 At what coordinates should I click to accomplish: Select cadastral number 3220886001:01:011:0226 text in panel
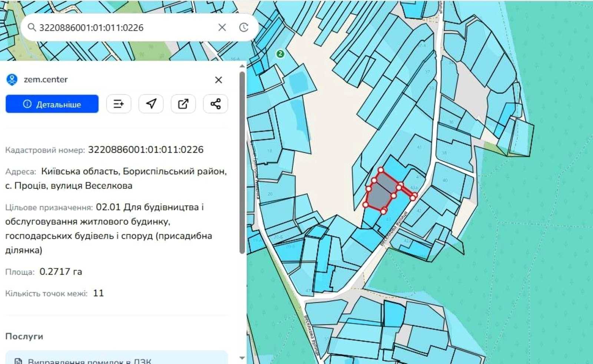coord(146,150)
